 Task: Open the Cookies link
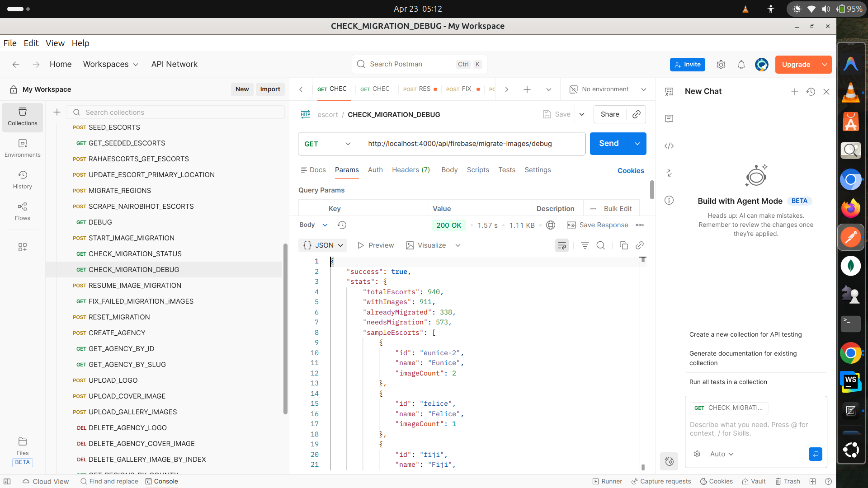point(631,171)
